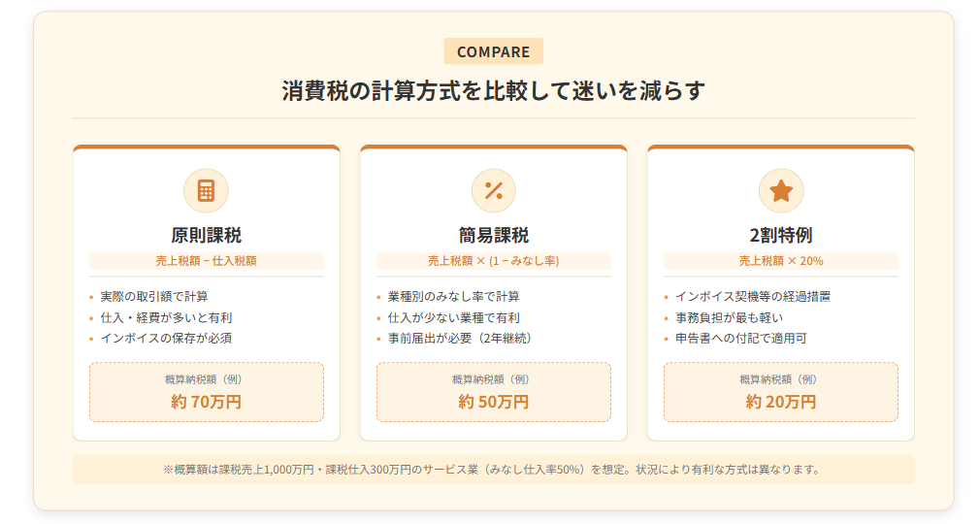Click the percent icon above 簡易課税

pos(493,190)
